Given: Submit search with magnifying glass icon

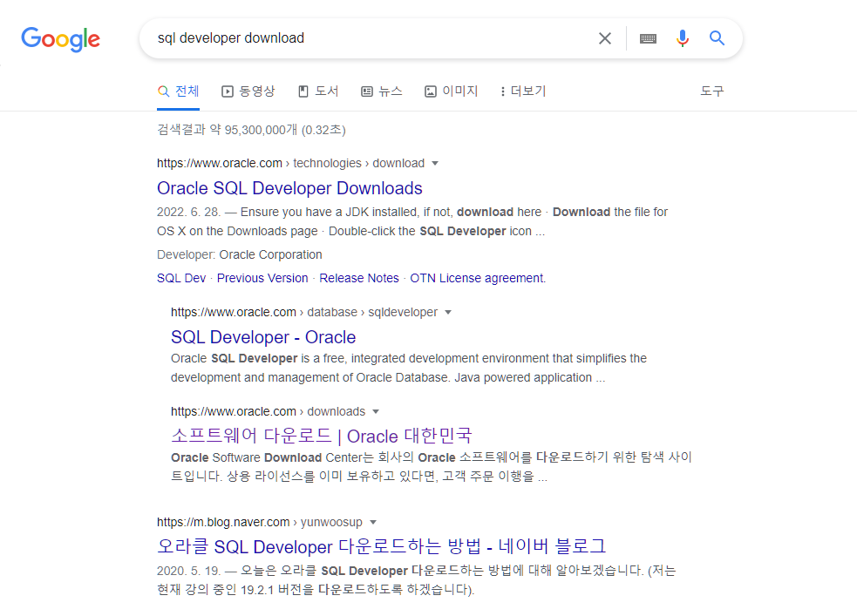Looking at the screenshot, I should click(x=718, y=37).
